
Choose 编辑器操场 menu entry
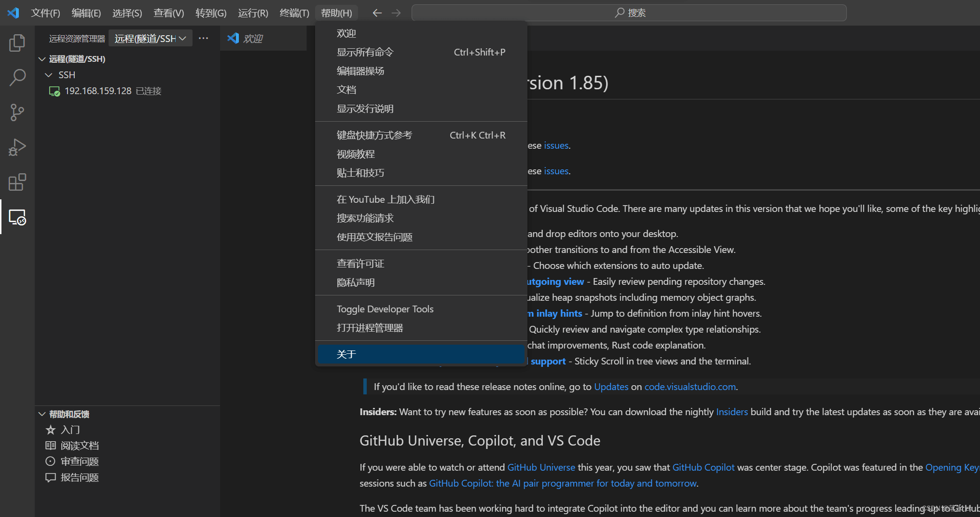421,71
